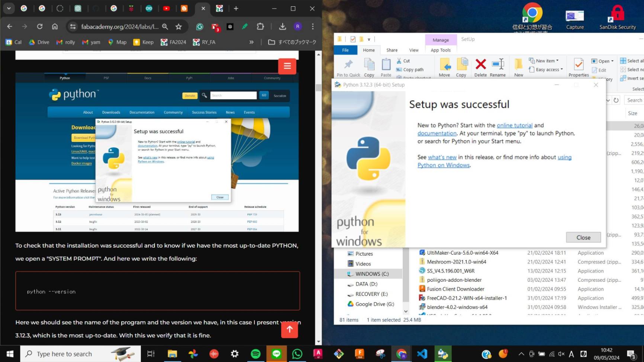Click the Python installation screenshot on webpage
Screen dimensions: 644x362
tap(157, 152)
